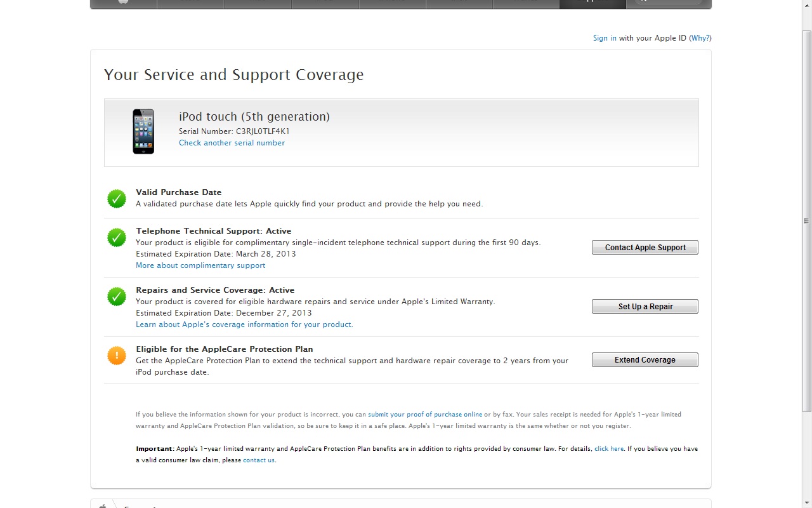Viewport: 812px width, 508px height.
Task: Click Telephone Technical Support: Active heading
Action: click(x=214, y=231)
